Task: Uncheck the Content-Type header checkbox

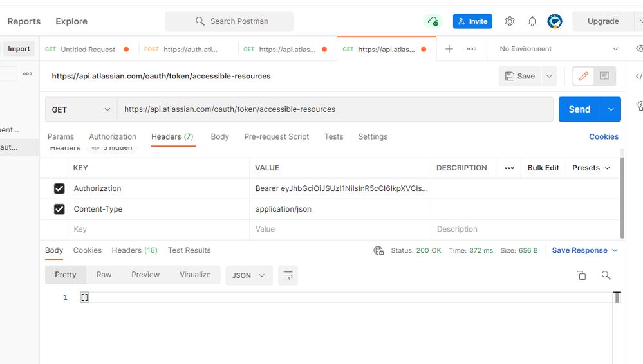Action: 59,209
